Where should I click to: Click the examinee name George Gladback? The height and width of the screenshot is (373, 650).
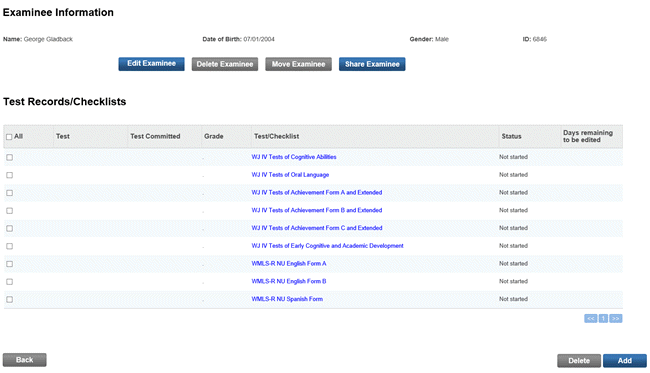click(48, 39)
